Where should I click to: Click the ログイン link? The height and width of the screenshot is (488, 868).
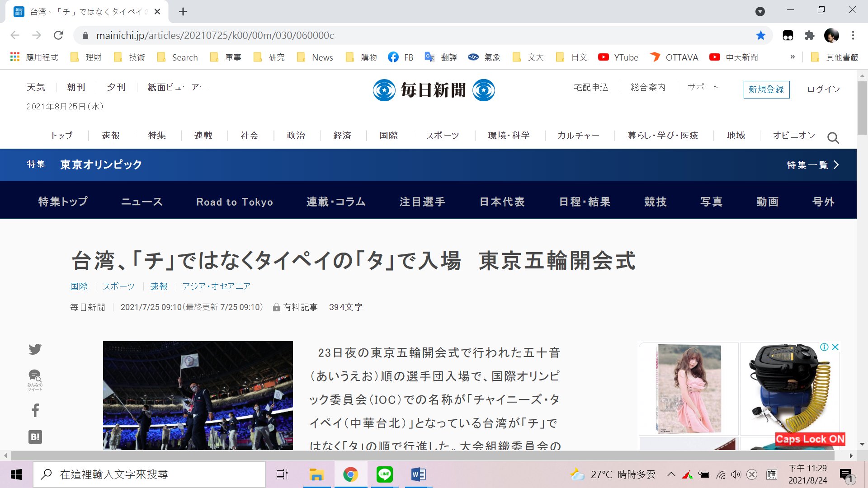tap(824, 89)
